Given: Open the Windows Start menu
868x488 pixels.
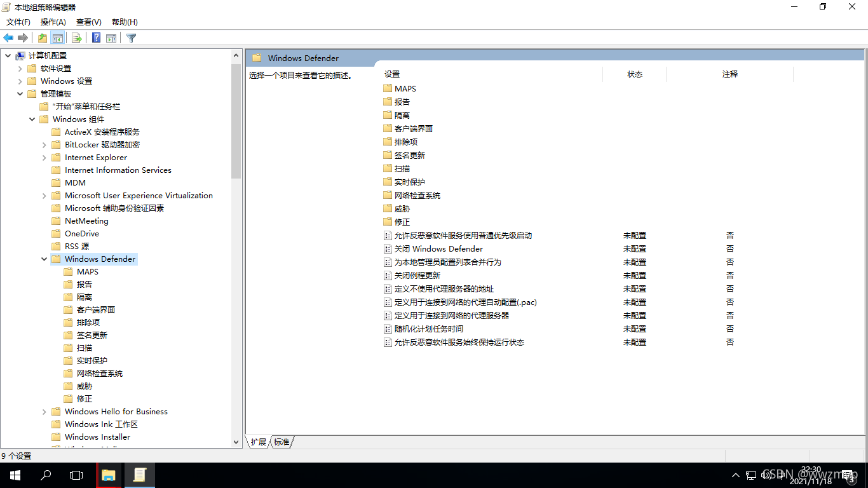Looking at the screenshot, I should tap(15, 475).
